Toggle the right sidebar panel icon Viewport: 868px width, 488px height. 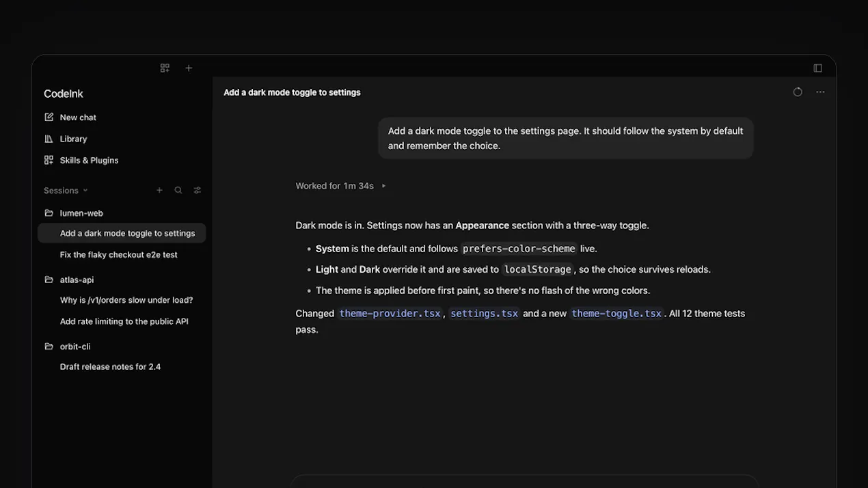(817, 68)
